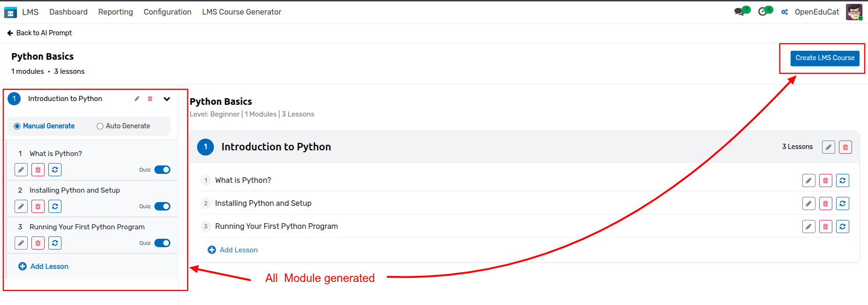This screenshot has width=868, height=305.
Task: Open the LMS Course Generator menu
Action: (x=242, y=12)
